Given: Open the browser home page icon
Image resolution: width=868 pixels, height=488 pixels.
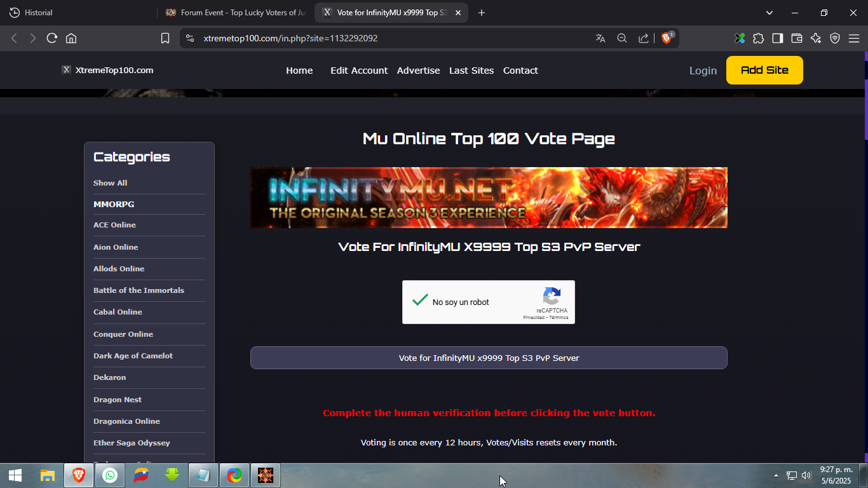Looking at the screenshot, I should [x=71, y=38].
